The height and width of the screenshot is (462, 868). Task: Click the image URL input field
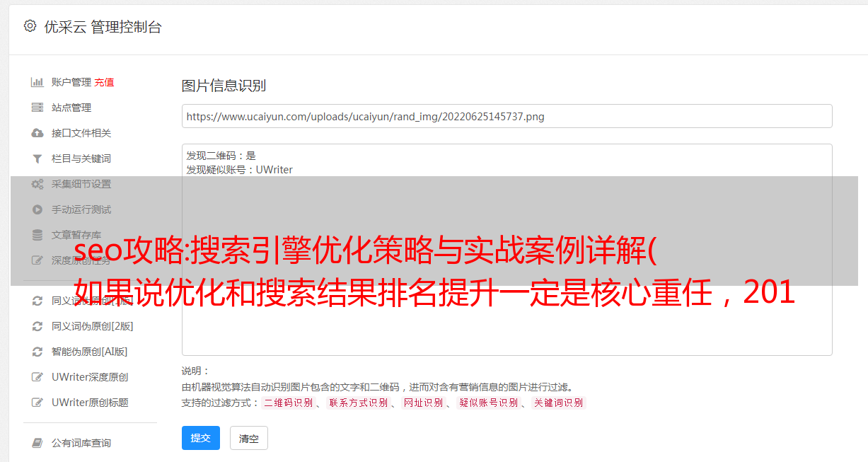[x=507, y=116]
